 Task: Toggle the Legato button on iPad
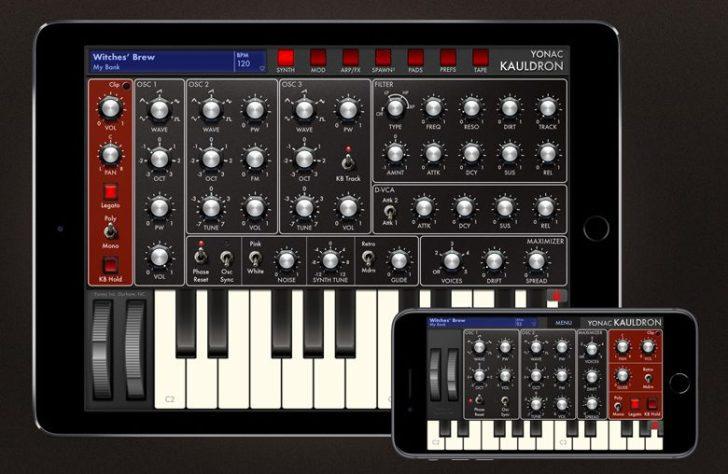(x=110, y=191)
